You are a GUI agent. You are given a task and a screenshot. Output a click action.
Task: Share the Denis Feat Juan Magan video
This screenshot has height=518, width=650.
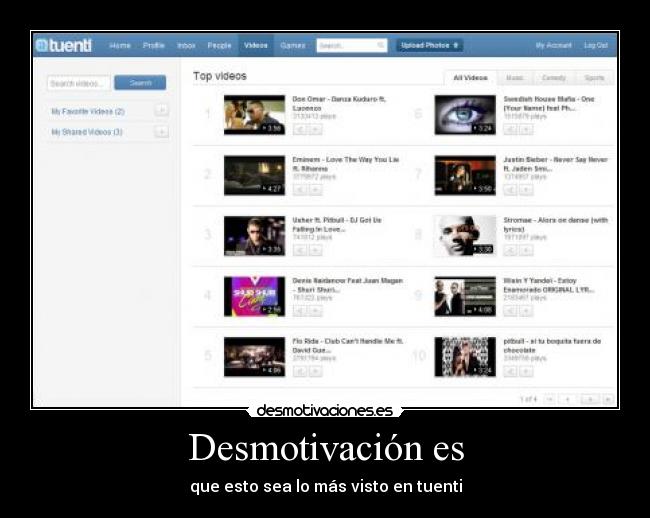299,311
